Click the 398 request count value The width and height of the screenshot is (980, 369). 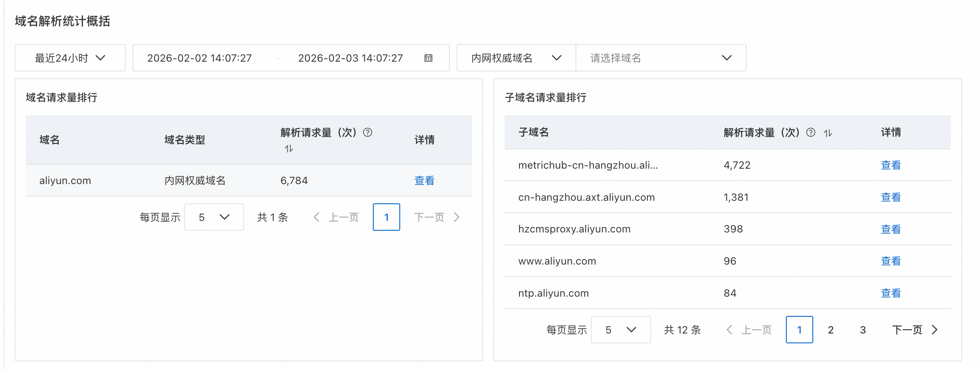pos(733,229)
